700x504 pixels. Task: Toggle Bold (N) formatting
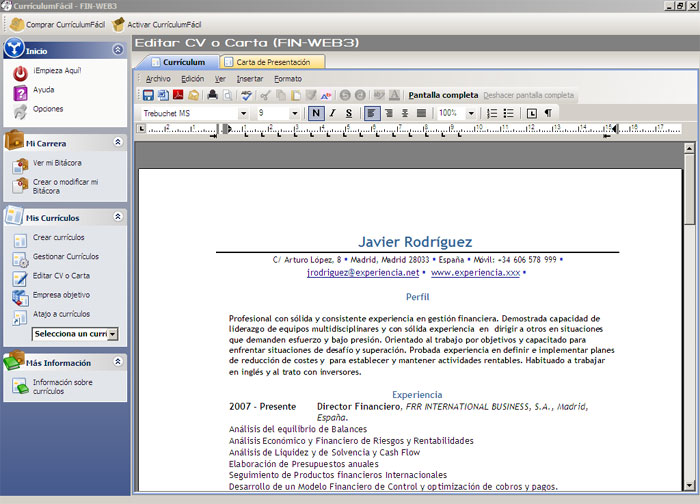tap(316, 113)
